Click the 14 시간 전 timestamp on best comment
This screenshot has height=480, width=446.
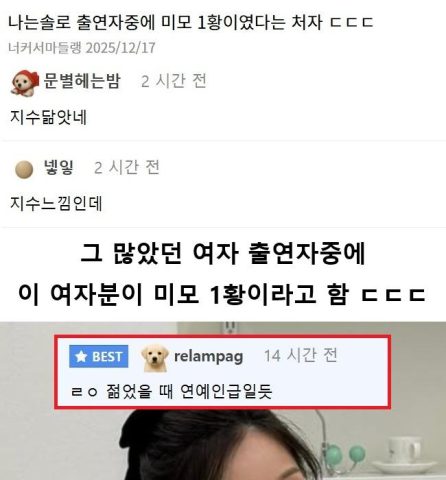coord(301,355)
